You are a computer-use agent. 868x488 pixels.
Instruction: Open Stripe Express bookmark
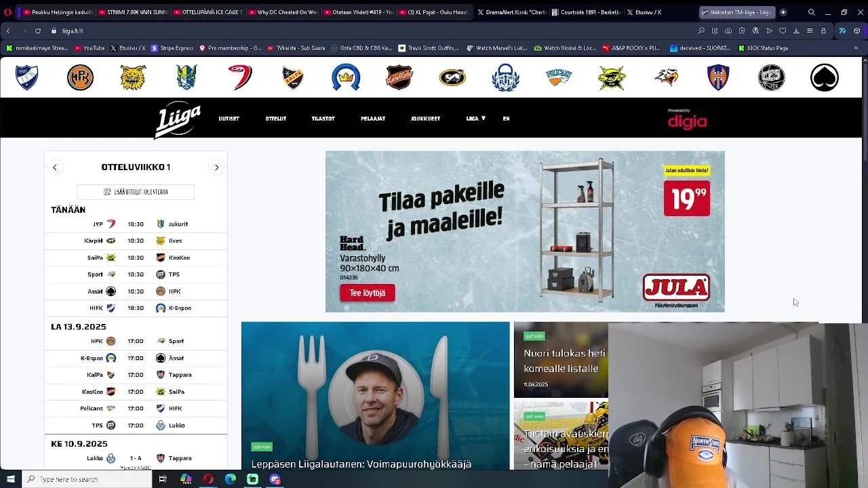point(172,48)
